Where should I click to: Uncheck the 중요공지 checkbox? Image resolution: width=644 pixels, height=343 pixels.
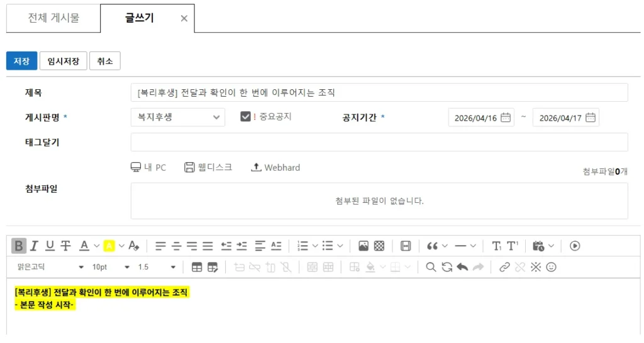(x=246, y=117)
